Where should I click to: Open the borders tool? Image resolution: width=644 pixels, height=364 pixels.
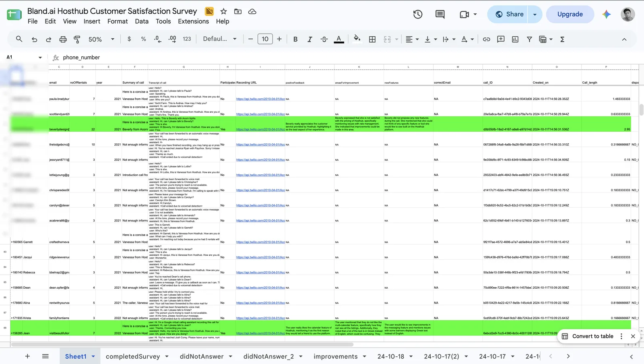(x=372, y=39)
